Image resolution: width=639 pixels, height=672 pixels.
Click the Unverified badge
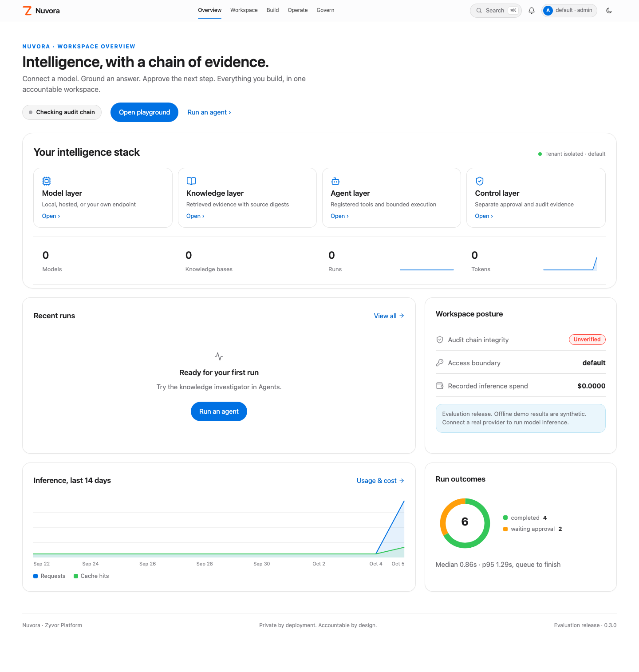click(587, 340)
